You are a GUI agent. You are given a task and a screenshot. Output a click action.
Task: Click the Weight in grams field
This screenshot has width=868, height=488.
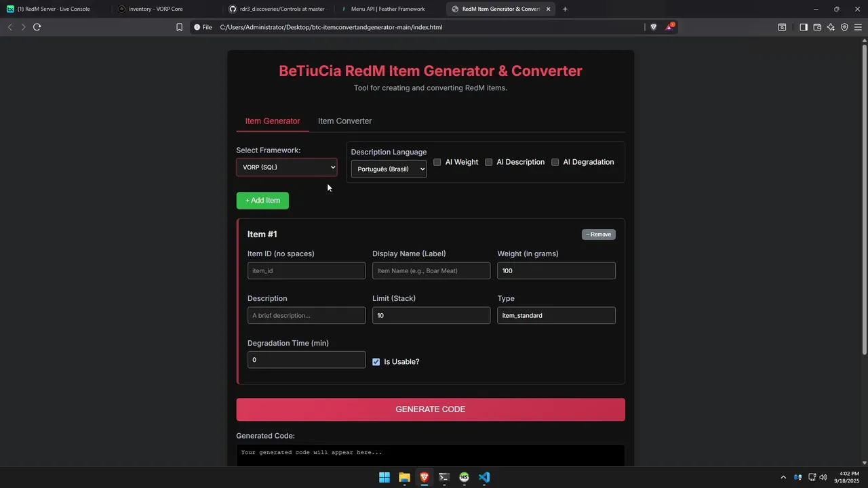click(556, 270)
